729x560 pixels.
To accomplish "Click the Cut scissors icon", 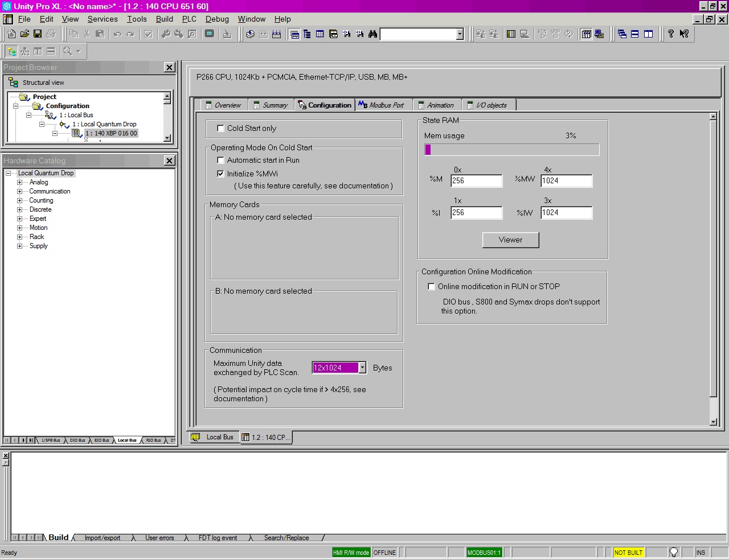I will click(87, 34).
